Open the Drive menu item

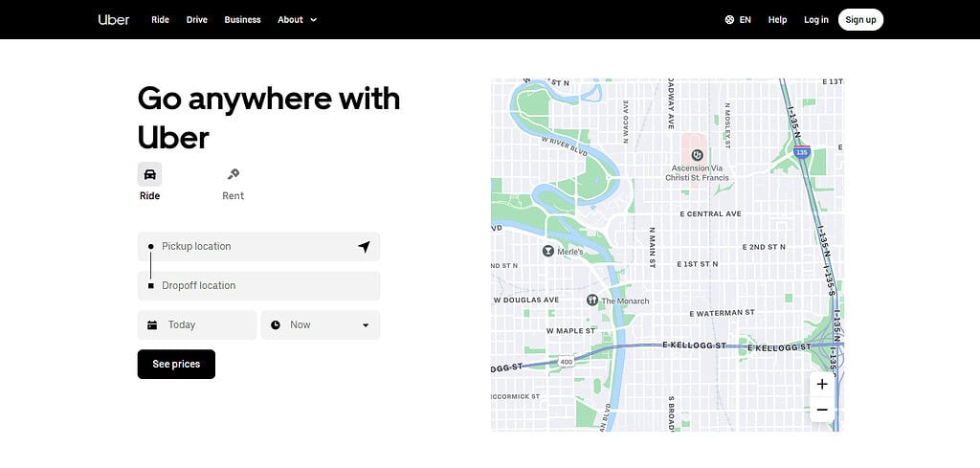pos(197,19)
